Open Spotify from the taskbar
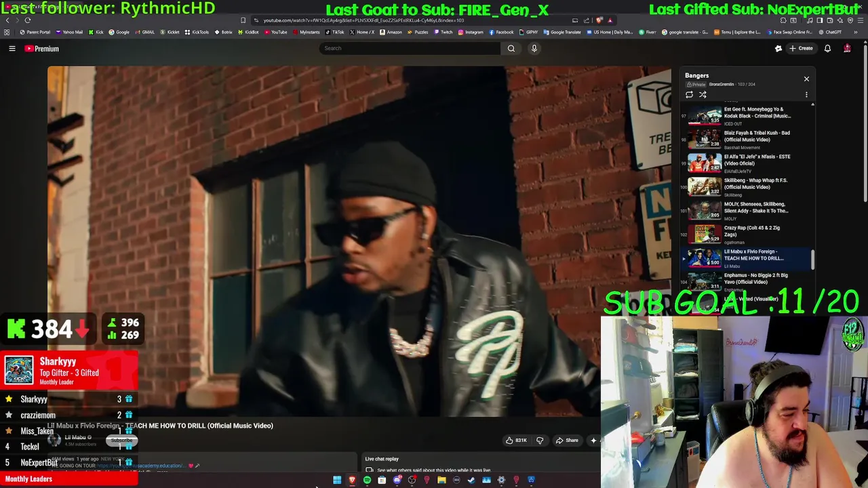Screen dimensions: 868x488 [367, 481]
